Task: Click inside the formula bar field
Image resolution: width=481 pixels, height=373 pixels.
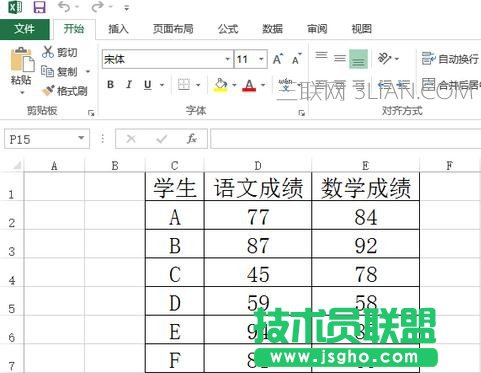Action: click(x=345, y=138)
